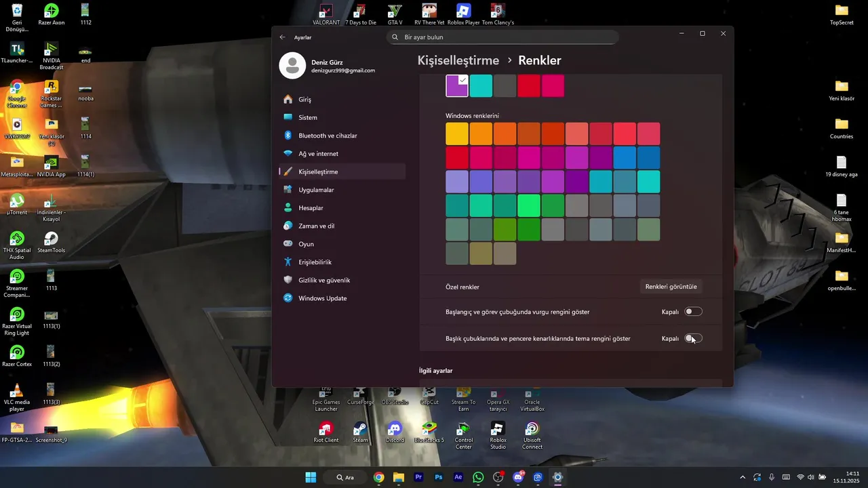Click the Ara taskbar search field
Viewport: 868px width, 488px height.
pos(347,477)
